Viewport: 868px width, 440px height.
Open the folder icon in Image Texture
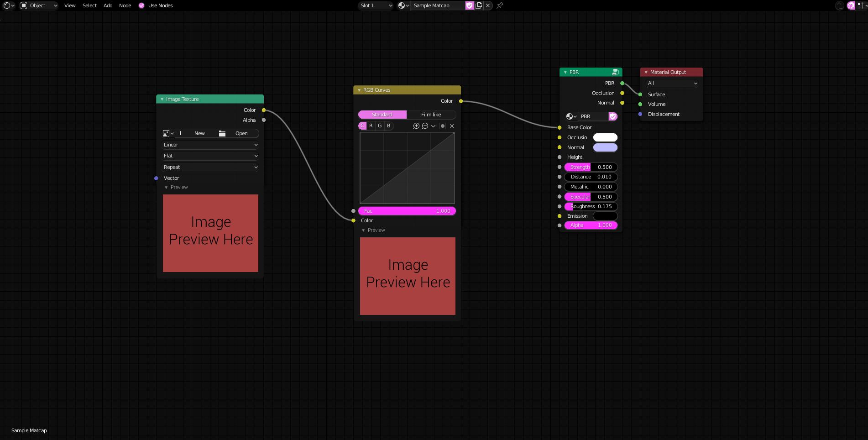(x=222, y=133)
